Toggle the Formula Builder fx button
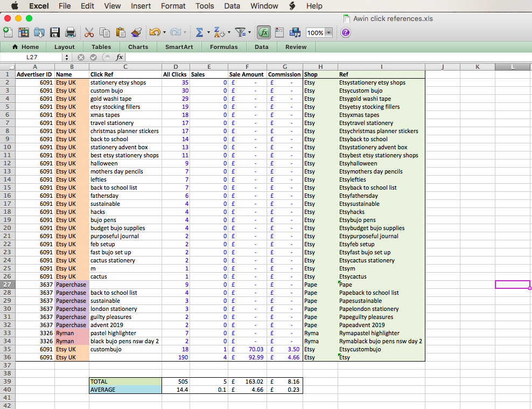Screen dimensions: 532x409 pos(264,32)
